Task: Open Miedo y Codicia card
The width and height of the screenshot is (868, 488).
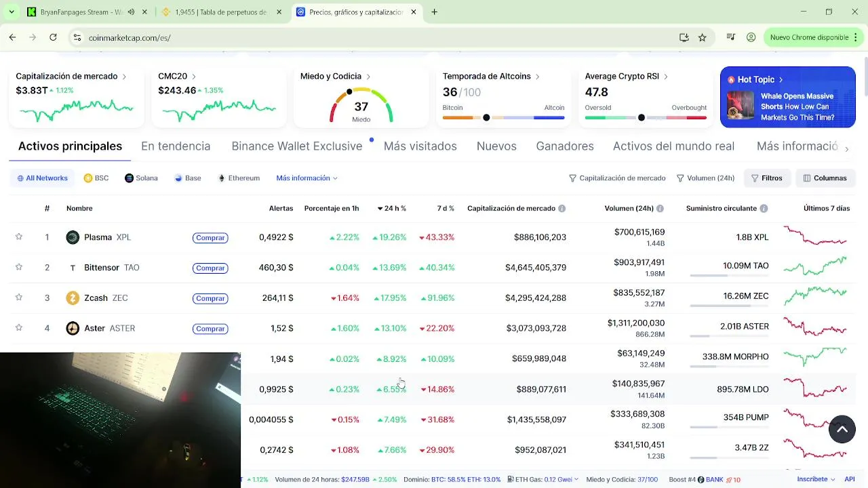Action: coord(361,96)
